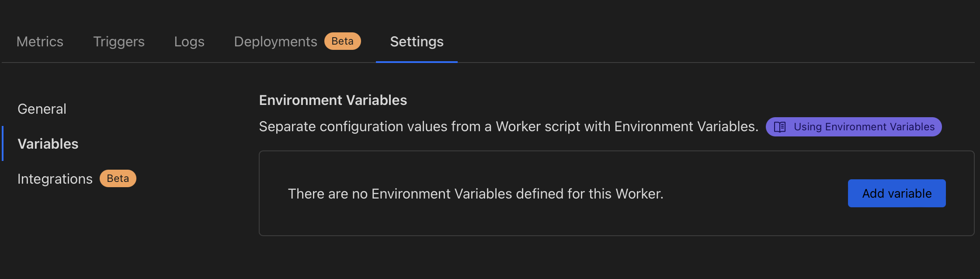Go to the Deployments tab
Screen dimensions: 980x279
coord(275,42)
